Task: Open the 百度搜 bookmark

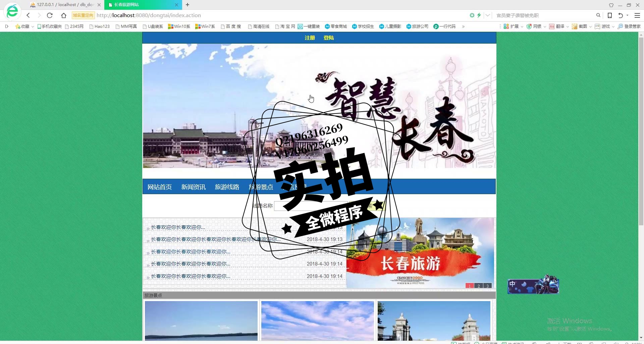Action: click(x=231, y=26)
